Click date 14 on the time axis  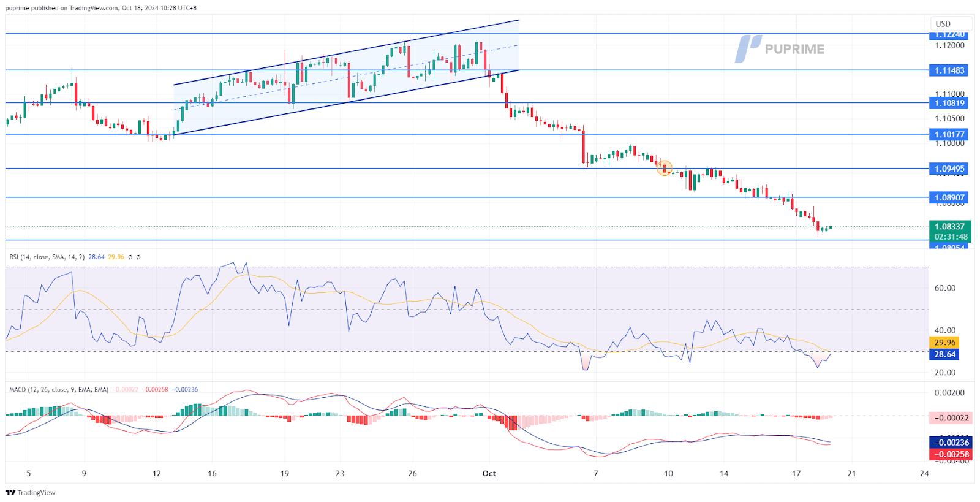pos(724,473)
